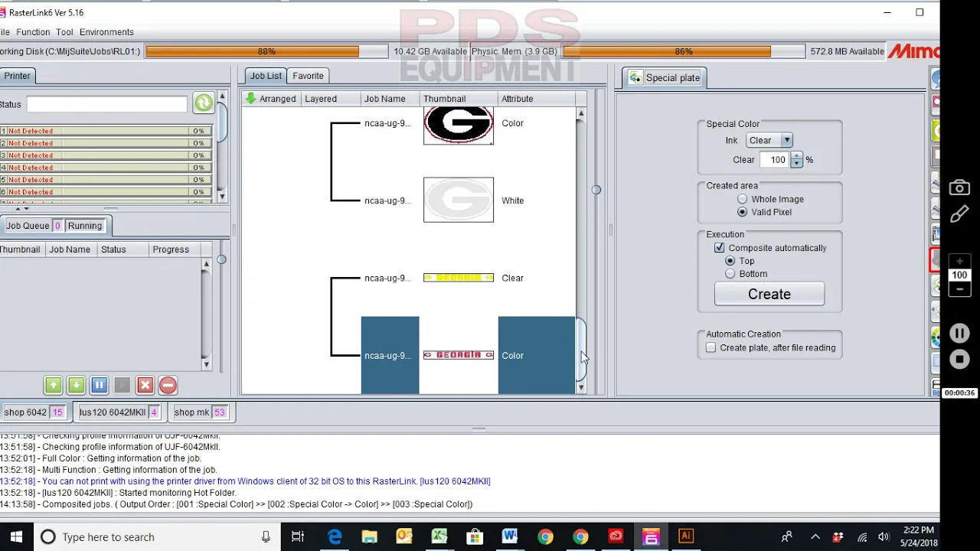Select the white G plate thumbnail
This screenshot has height=551, width=980.
pos(459,200)
